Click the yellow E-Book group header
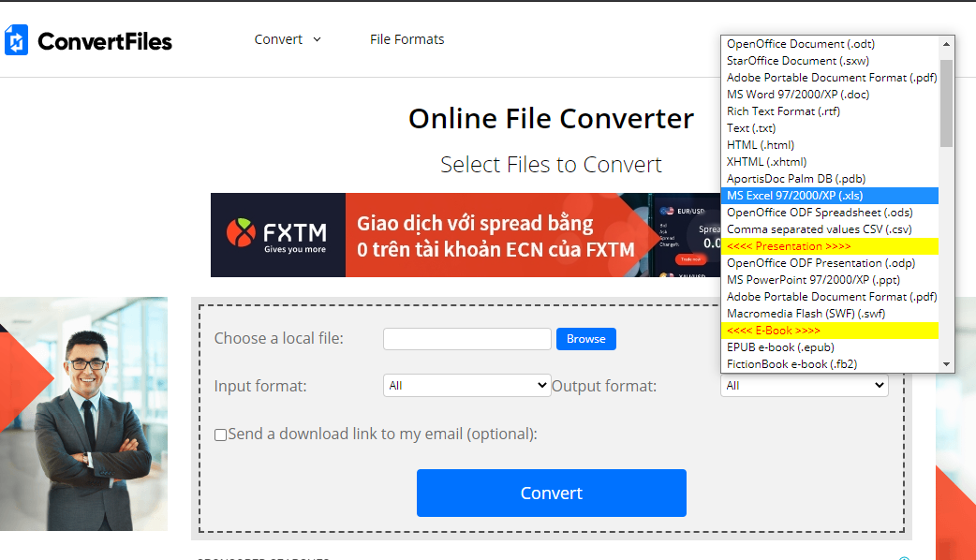976x560 pixels. point(830,331)
